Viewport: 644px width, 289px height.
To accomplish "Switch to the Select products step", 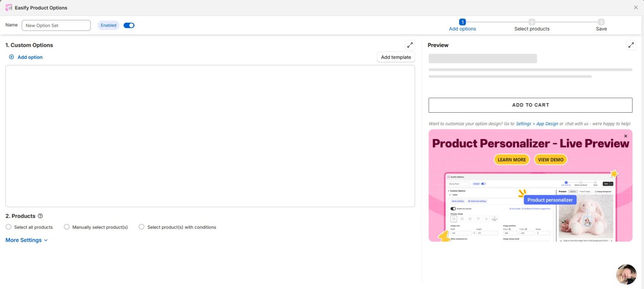I will coord(532,28).
